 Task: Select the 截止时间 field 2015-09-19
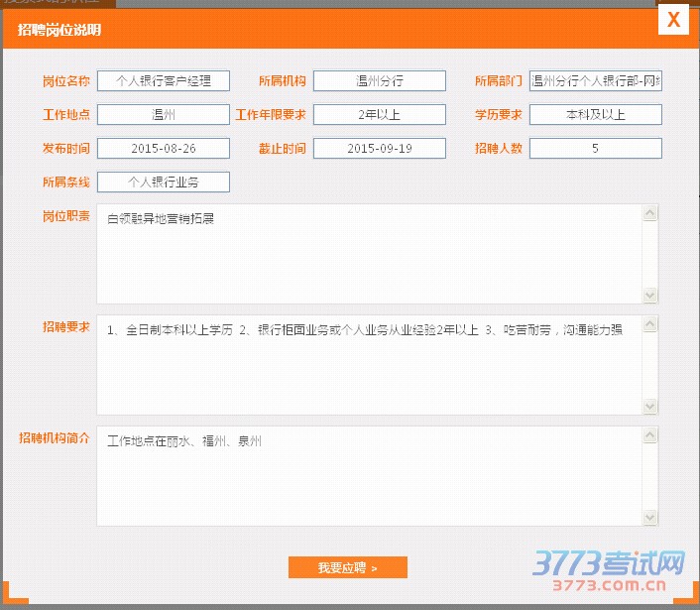[380, 149]
